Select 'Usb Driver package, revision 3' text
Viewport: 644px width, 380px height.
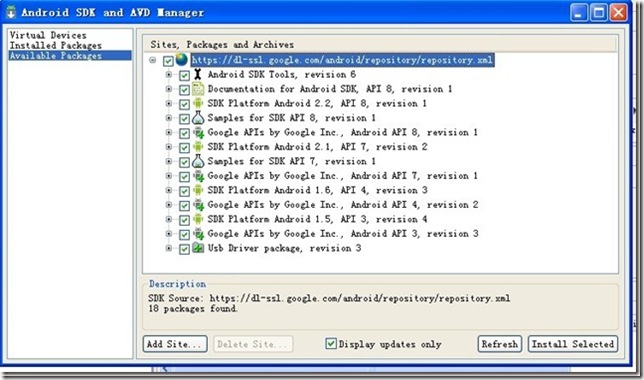[x=284, y=248]
